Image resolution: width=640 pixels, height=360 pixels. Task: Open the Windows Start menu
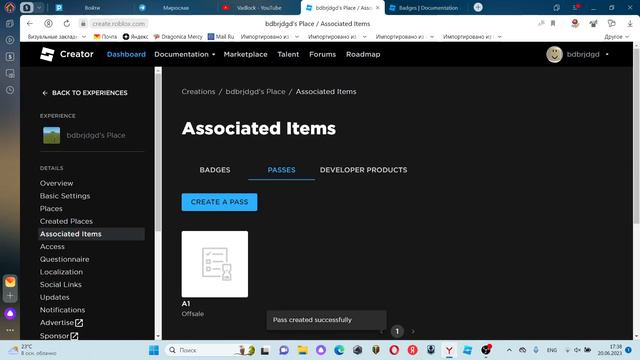(x=154, y=350)
